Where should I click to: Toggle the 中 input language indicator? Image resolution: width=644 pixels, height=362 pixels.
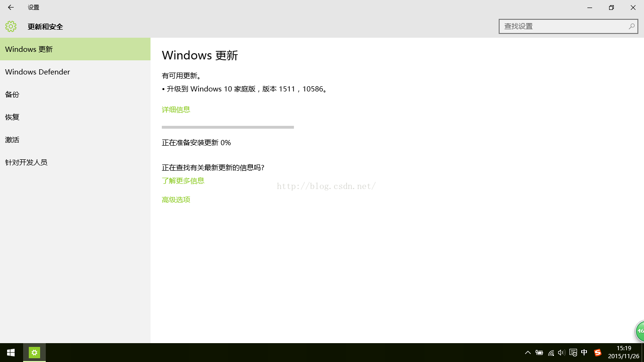click(584, 353)
